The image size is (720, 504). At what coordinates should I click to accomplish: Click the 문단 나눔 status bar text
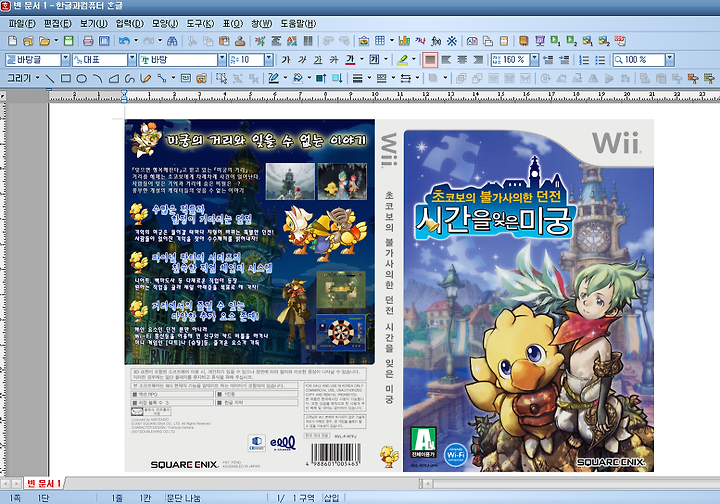click(183, 498)
